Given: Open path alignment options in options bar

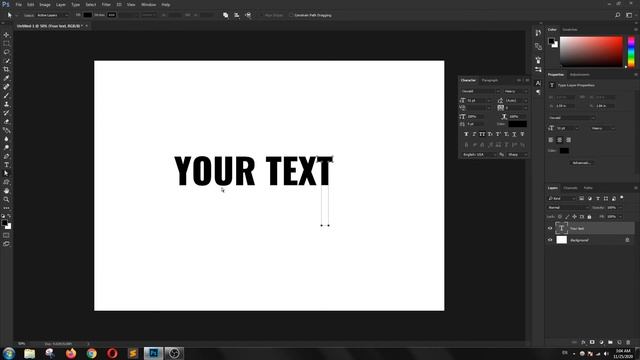Looking at the screenshot, I should (x=237, y=15).
